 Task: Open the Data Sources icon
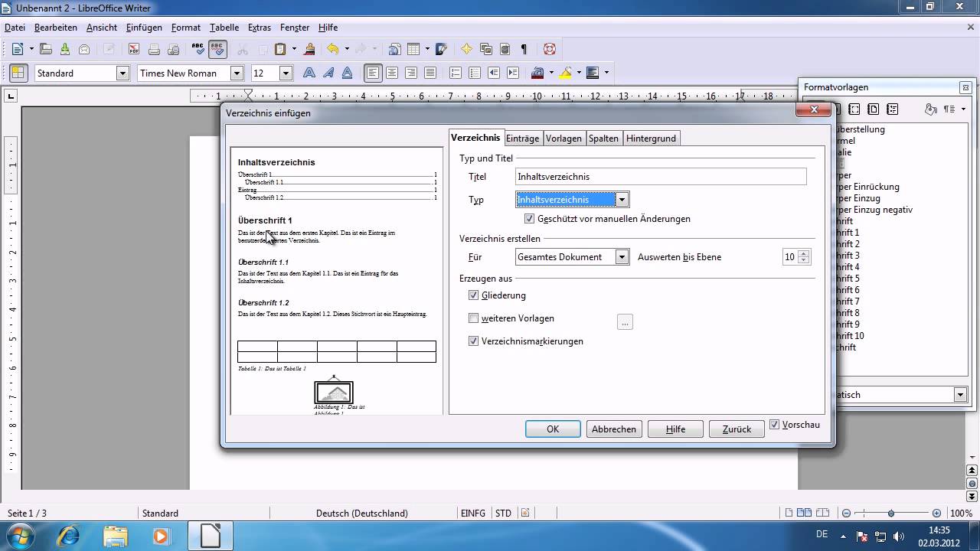click(505, 49)
